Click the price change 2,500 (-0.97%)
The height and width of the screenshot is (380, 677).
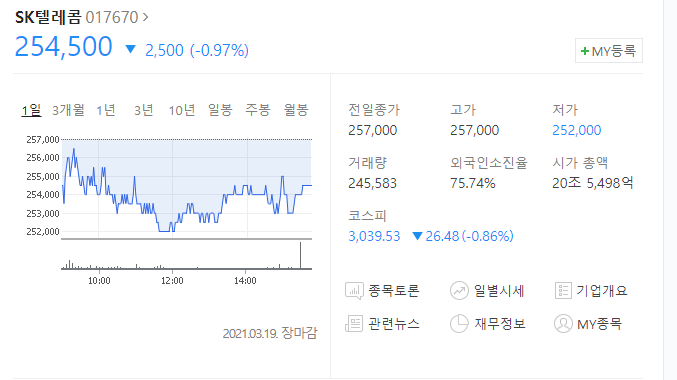pyautogui.click(x=197, y=51)
